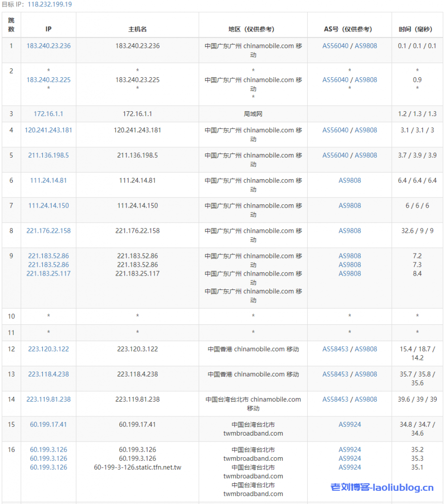Click the 223.120.3.122 Hong Kong IP link
Image resolution: width=445 pixels, height=504 pixels.
pos(48,348)
